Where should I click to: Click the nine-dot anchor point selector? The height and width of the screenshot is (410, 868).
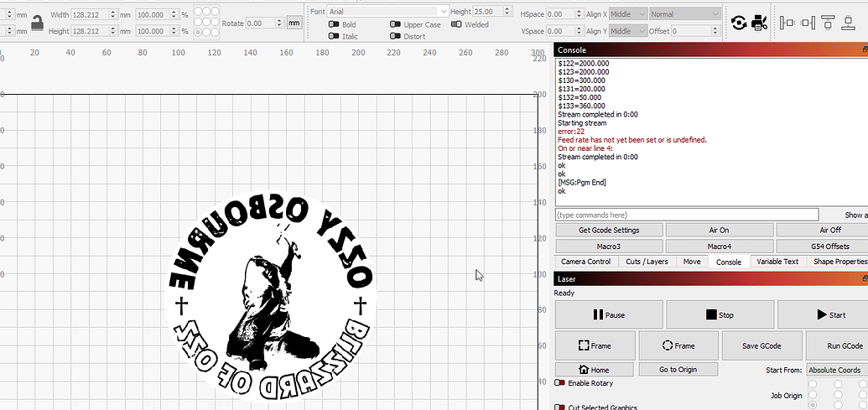[x=206, y=22]
